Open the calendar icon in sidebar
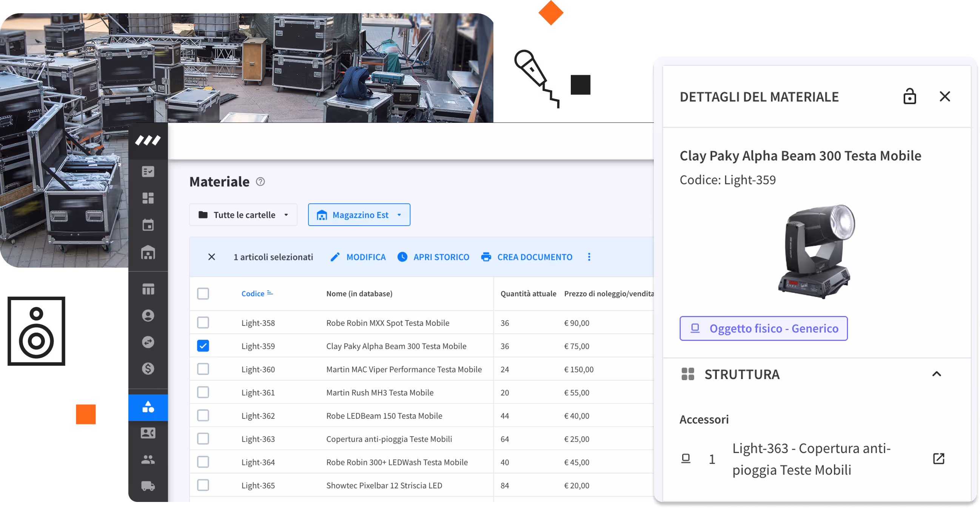Screen dimensions: 980x508 coord(148,225)
